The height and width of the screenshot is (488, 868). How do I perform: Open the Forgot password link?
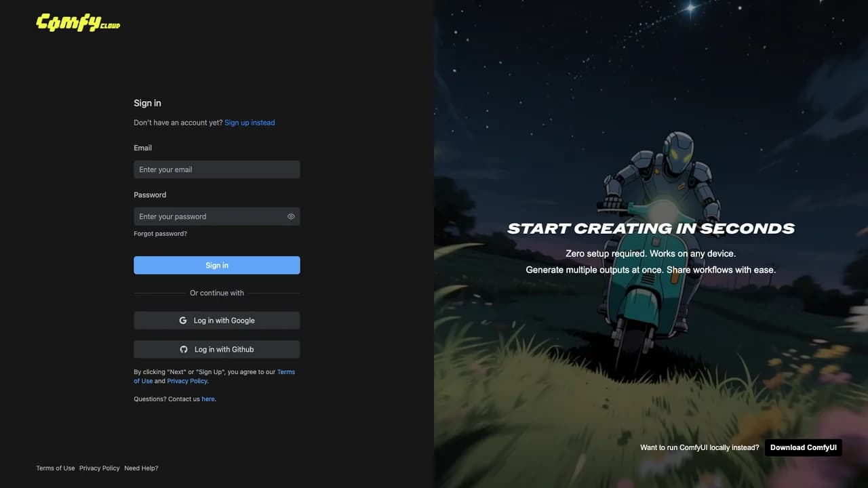click(x=160, y=234)
